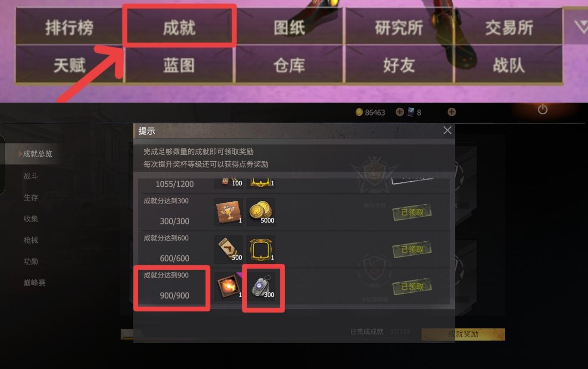Switch to the 枪械 sidebar category
588x369 pixels.
pyautogui.click(x=31, y=240)
